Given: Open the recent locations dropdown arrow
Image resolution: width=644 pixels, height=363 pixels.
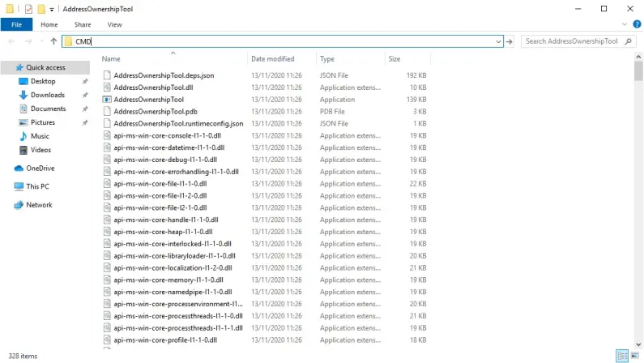Looking at the screenshot, I should pos(42,41).
